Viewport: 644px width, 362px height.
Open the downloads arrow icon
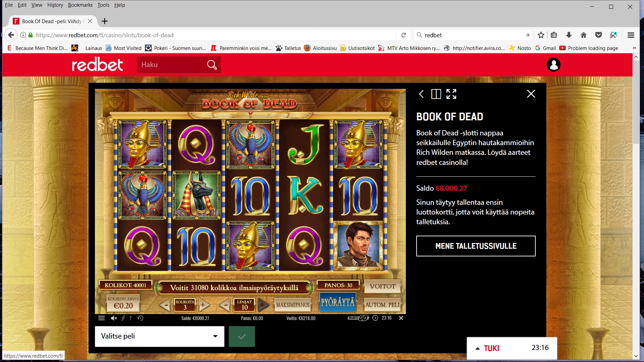569,35
